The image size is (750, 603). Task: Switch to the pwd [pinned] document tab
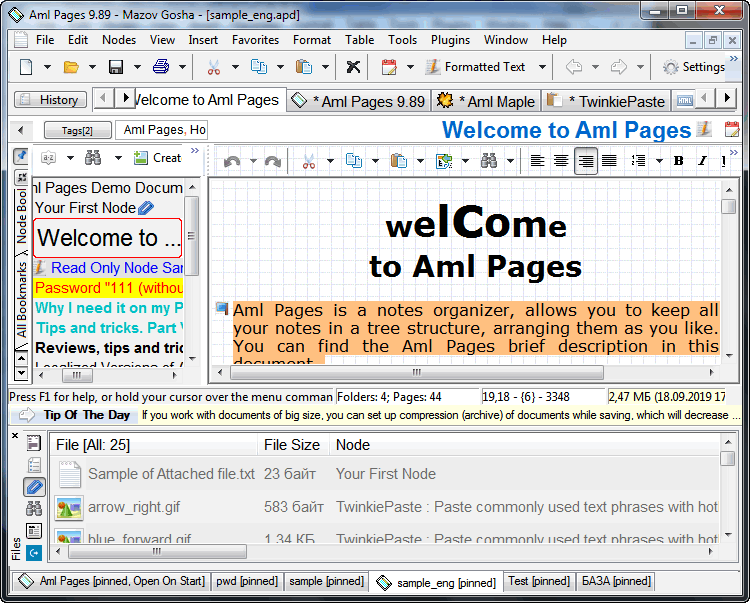[247, 581]
